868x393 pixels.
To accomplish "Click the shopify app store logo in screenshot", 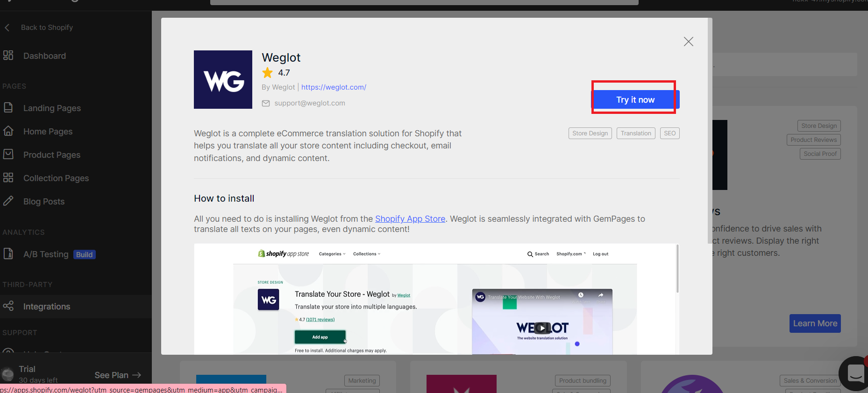I will (284, 254).
